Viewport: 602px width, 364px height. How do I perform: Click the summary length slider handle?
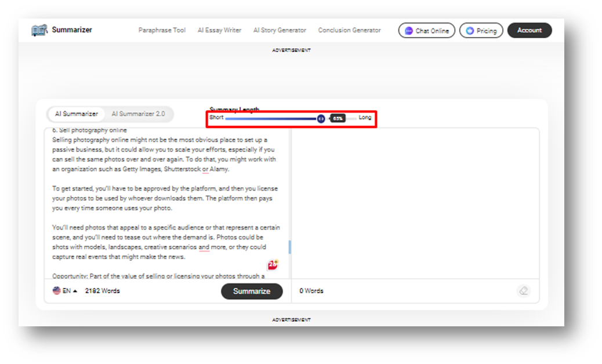(x=321, y=118)
